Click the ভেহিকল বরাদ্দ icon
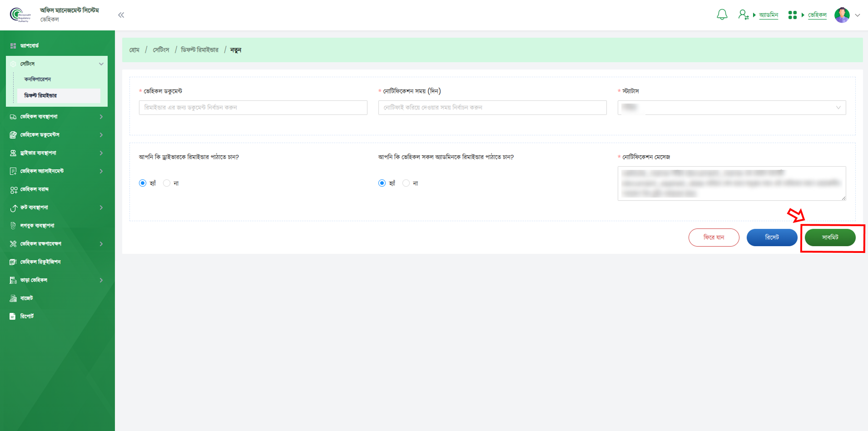This screenshot has width=868, height=431. [14, 190]
